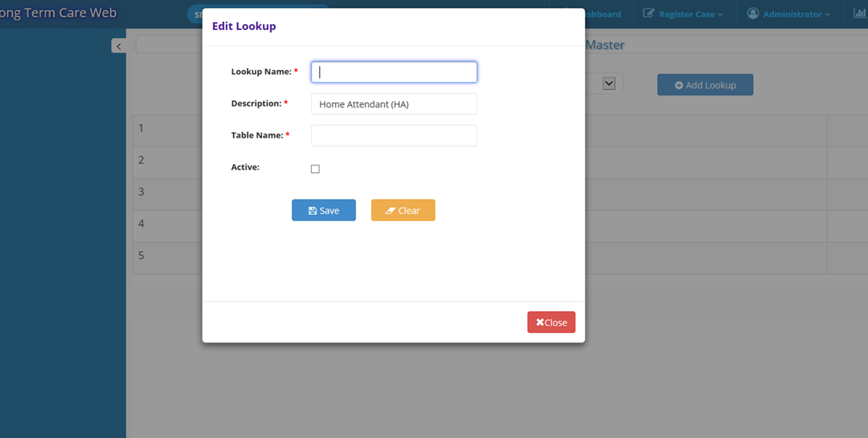Collapse the sidebar with the left chevron
868x438 pixels.
[119, 46]
